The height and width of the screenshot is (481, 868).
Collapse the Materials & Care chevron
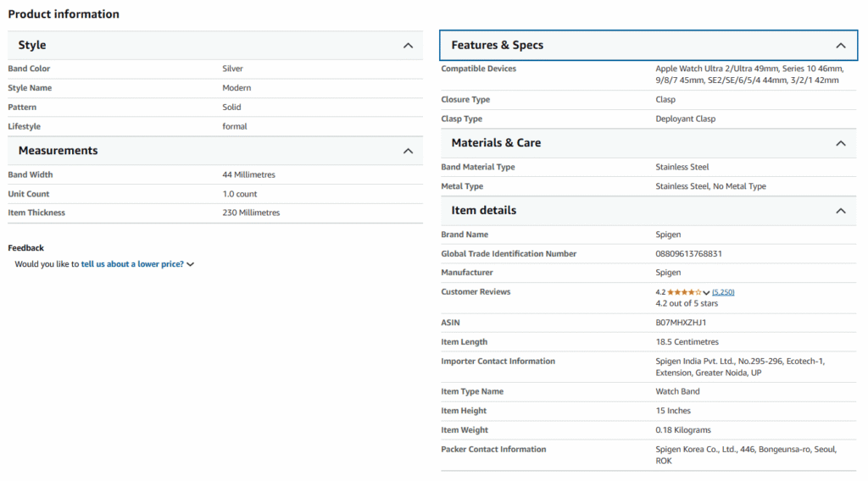[841, 143]
